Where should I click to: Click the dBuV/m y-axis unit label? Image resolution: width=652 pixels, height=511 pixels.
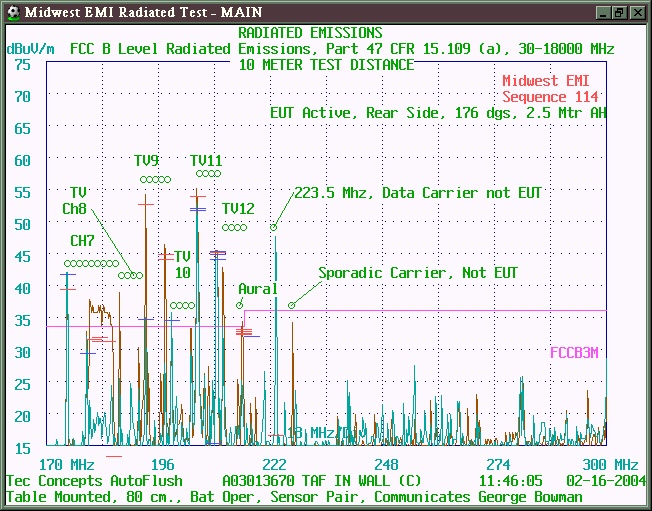[x=30, y=48]
